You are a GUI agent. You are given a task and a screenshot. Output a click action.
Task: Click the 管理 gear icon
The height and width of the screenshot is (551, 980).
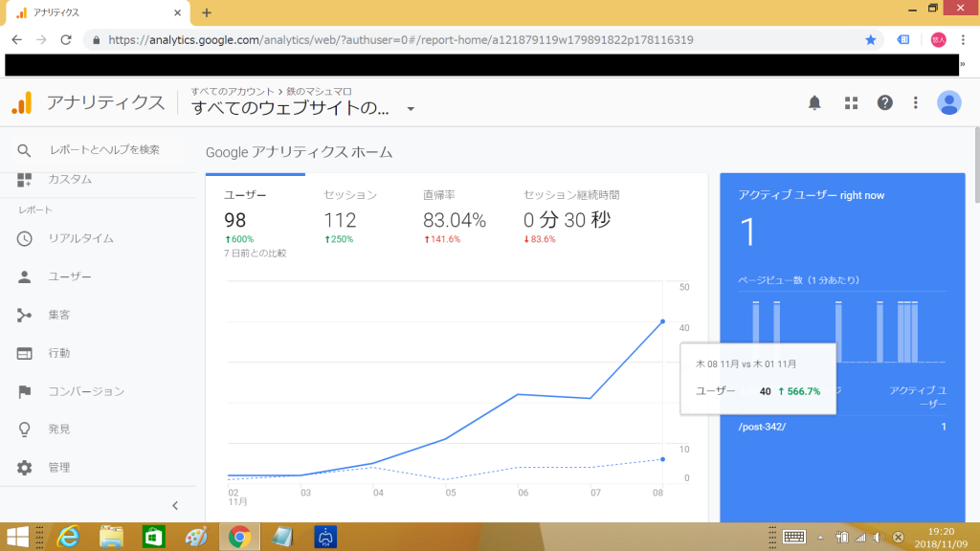coord(24,468)
